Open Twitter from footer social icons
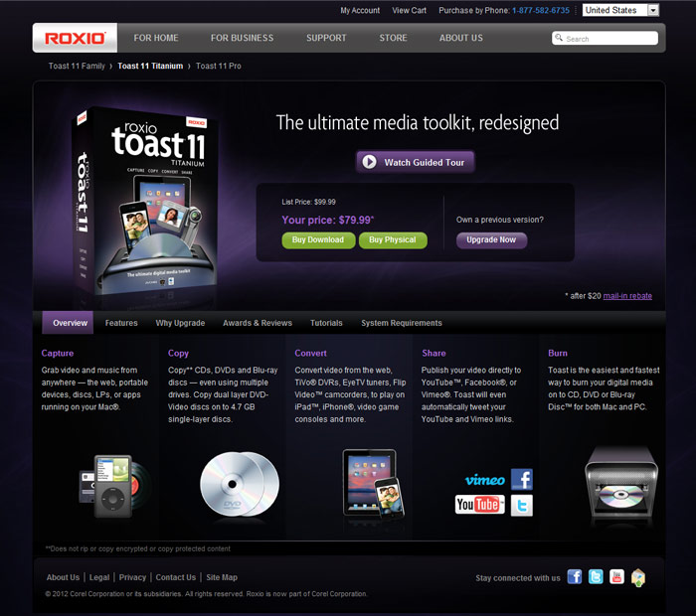Viewport: 696px width, 616px height. coord(596,577)
